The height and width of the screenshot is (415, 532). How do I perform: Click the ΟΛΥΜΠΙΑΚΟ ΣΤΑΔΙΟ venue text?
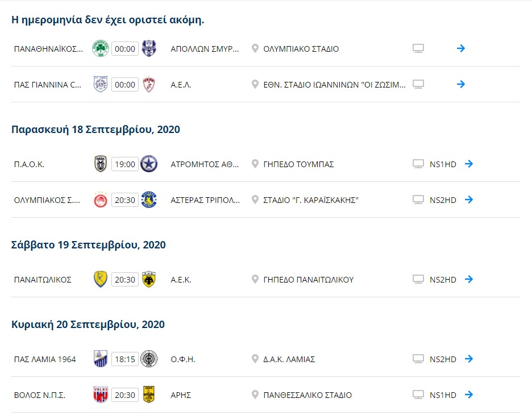coord(301,49)
